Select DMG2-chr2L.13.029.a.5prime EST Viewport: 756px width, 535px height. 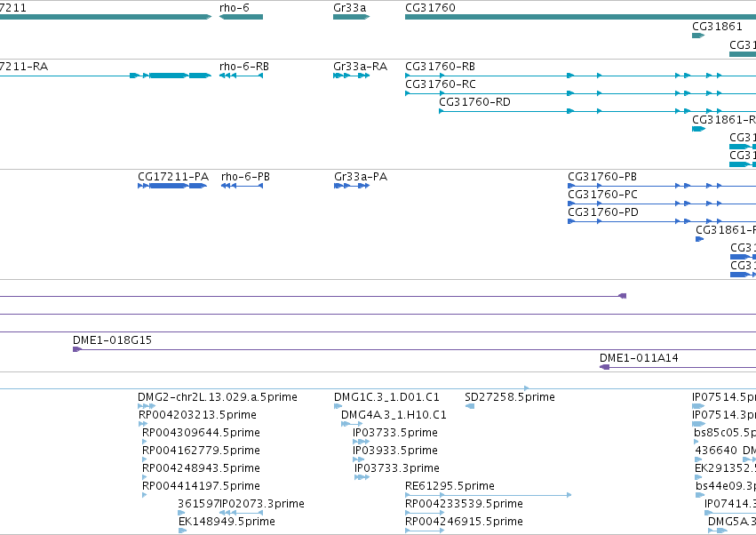pyautogui.click(x=218, y=397)
